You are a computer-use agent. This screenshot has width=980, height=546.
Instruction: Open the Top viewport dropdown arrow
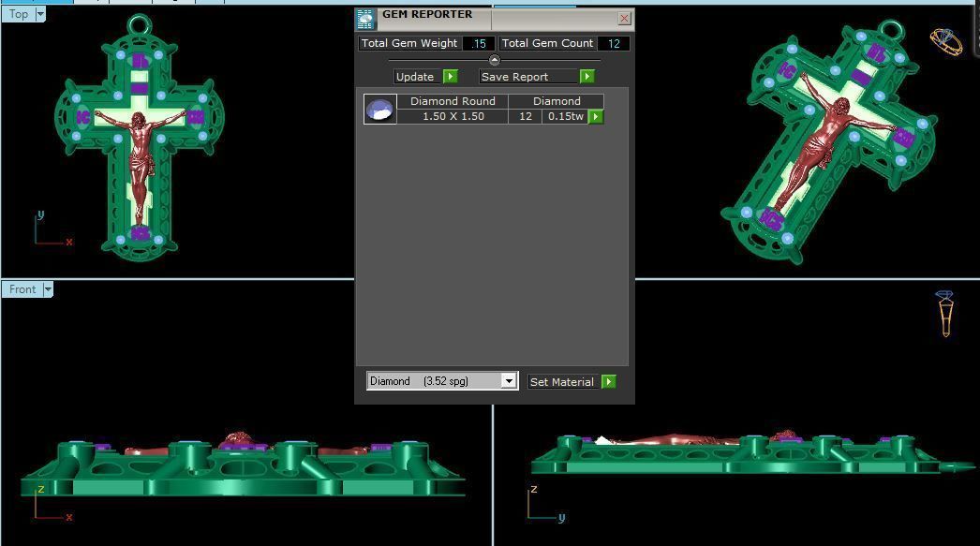click(40, 14)
